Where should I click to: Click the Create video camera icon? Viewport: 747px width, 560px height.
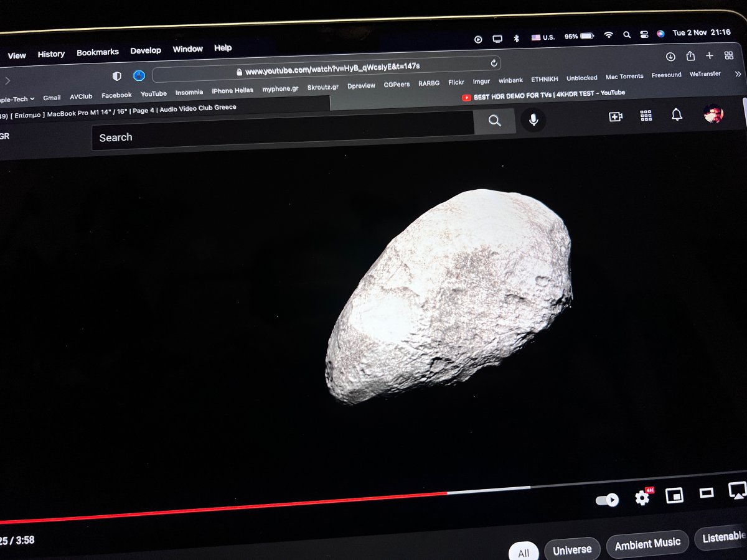[x=616, y=116]
